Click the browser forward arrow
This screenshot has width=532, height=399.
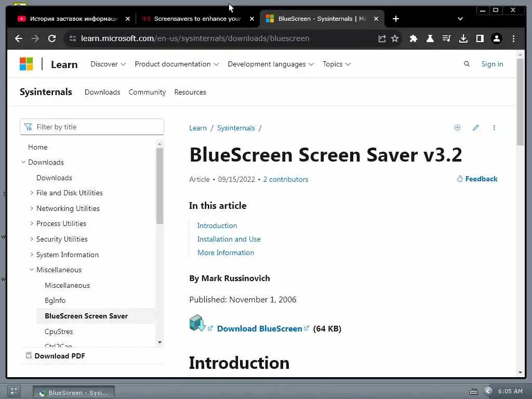click(x=35, y=38)
